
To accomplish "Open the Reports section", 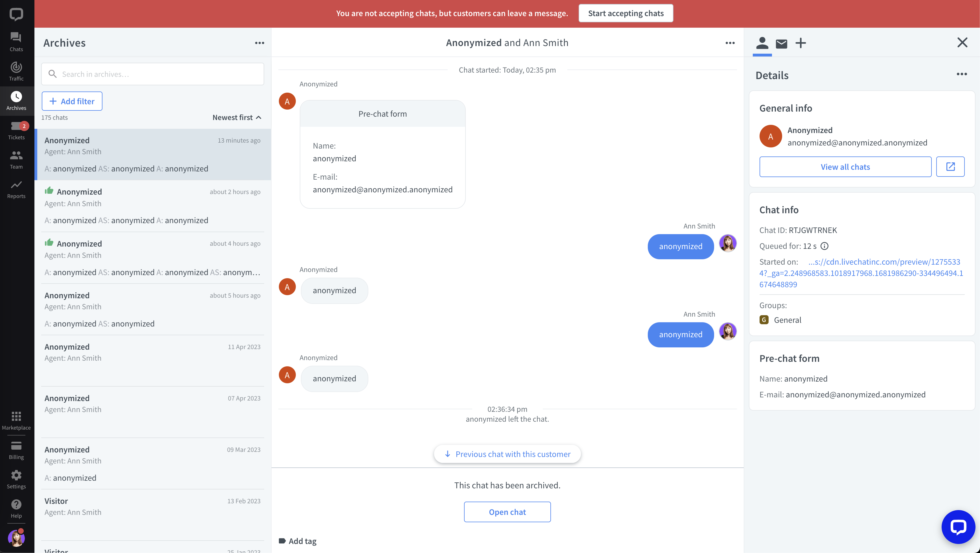I will click(x=16, y=189).
